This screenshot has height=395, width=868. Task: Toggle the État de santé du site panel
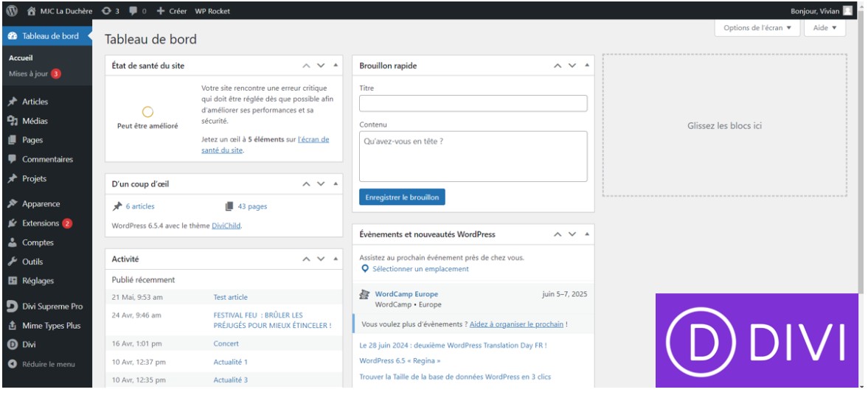336,66
